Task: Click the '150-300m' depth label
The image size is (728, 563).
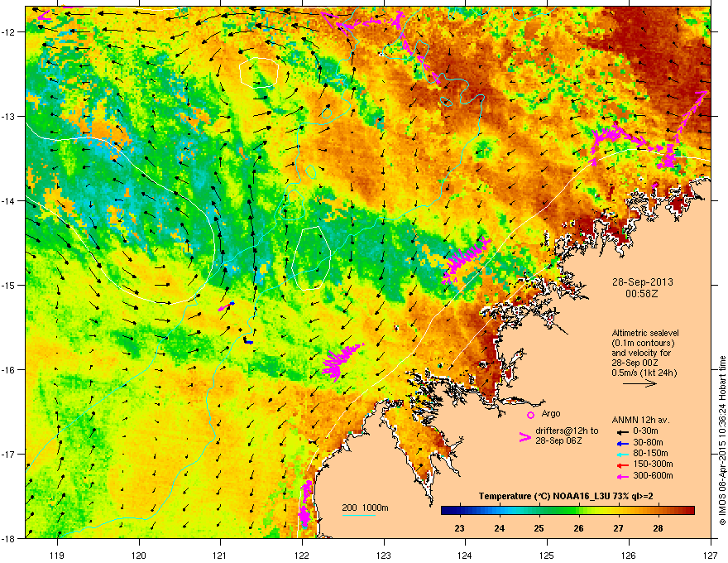Action: click(653, 464)
